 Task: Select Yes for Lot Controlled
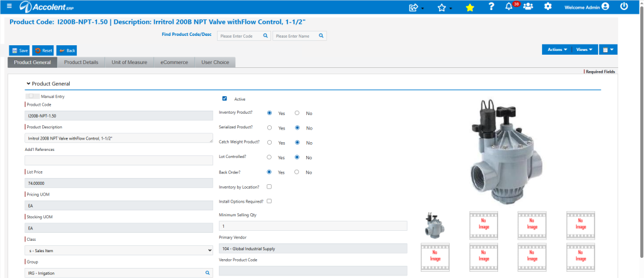tap(269, 157)
